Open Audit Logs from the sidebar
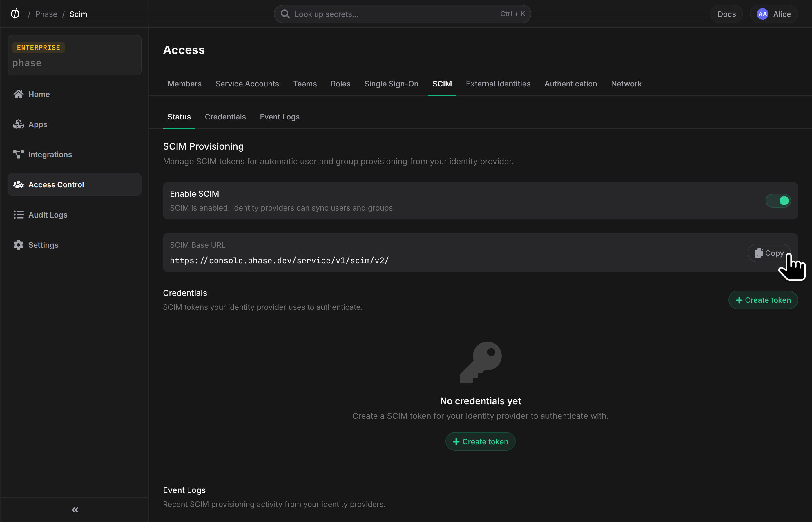Image resolution: width=812 pixels, height=522 pixels. click(74, 215)
